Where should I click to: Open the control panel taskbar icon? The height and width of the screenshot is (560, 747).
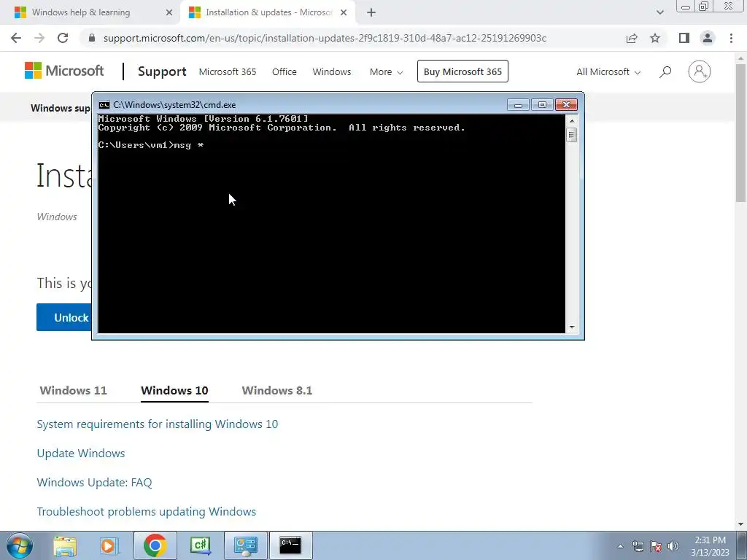[246, 545]
